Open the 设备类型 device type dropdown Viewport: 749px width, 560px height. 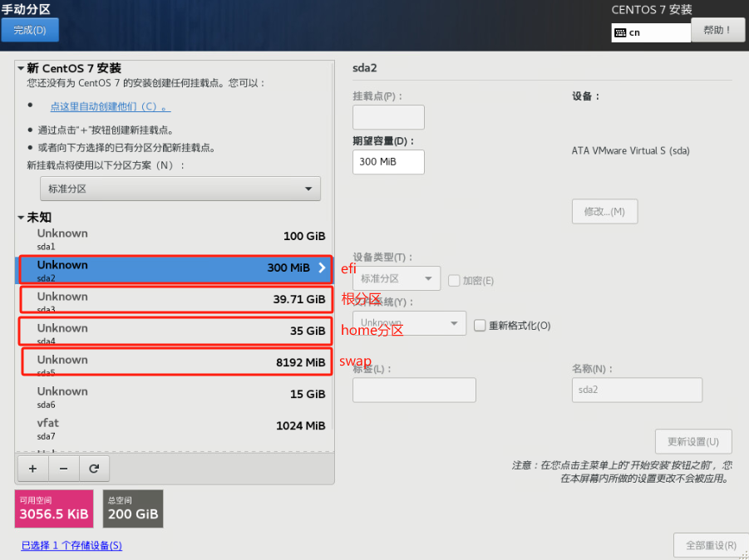point(397,278)
